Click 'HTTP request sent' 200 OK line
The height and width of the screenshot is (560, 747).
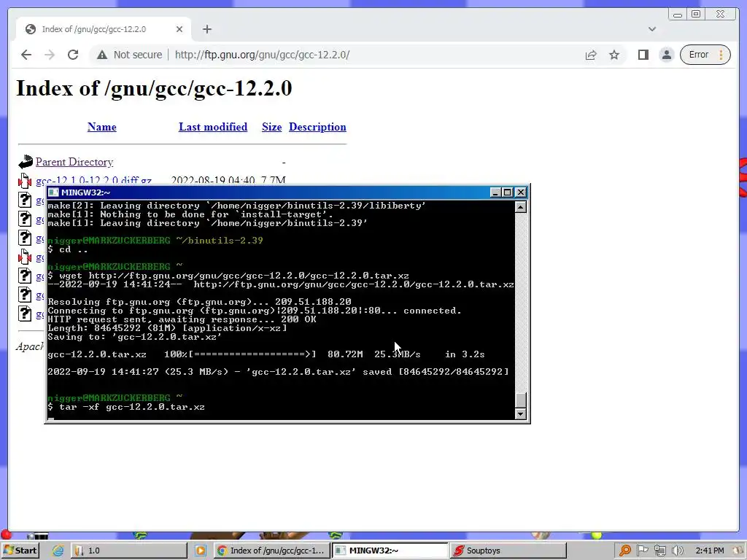tap(182, 319)
